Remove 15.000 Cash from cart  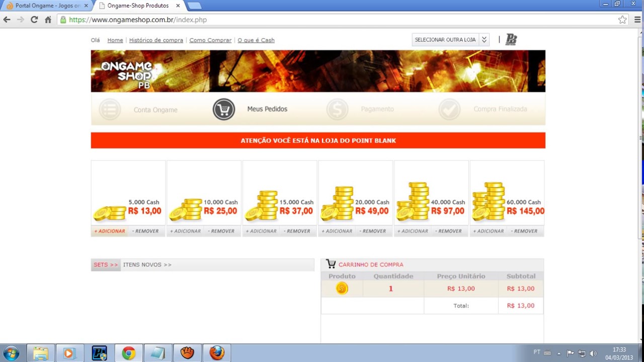pyautogui.click(x=298, y=231)
